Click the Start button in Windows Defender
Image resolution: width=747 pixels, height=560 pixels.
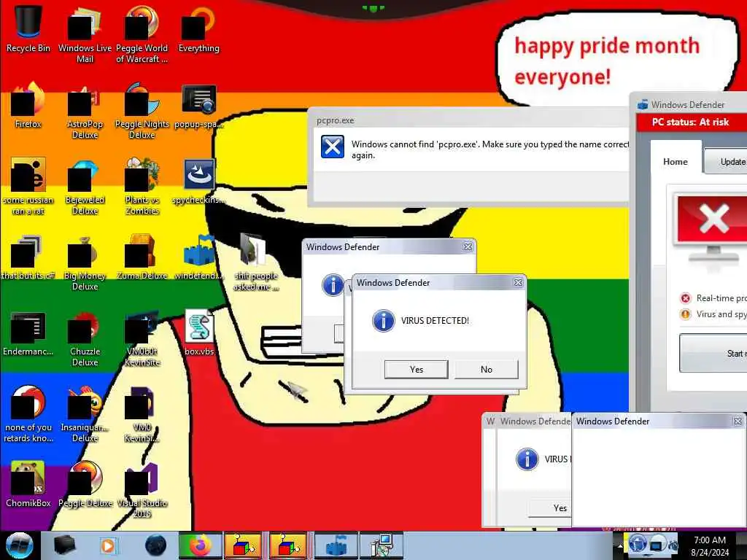click(713, 353)
